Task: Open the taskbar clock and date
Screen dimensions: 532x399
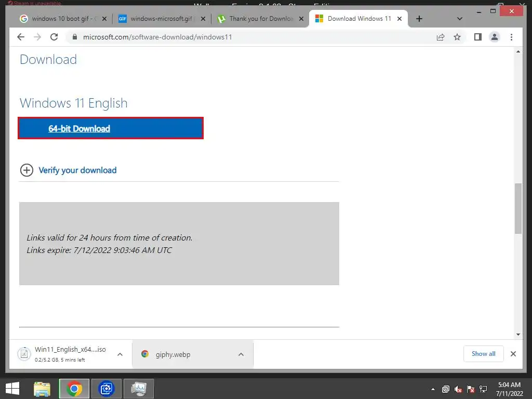Action: click(509, 389)
